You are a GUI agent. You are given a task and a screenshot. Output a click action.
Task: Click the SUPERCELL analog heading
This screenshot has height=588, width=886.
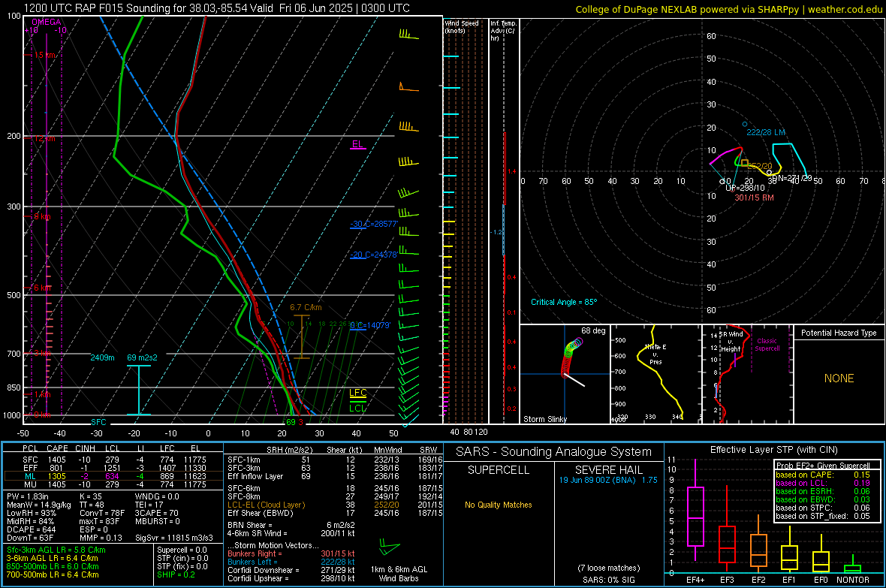(499, 470)
